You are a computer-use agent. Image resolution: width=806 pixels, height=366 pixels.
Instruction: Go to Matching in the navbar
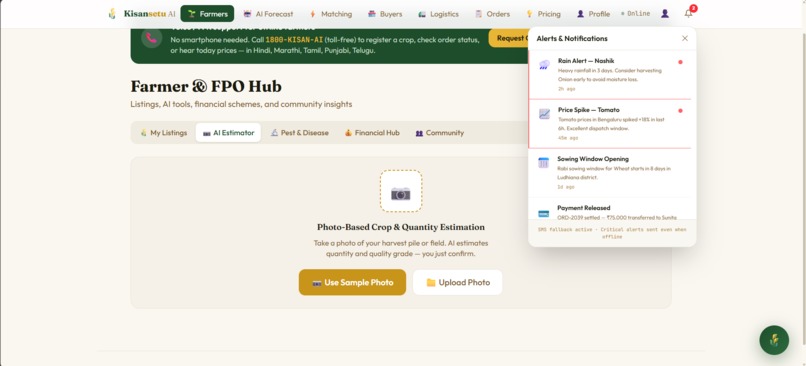(331, 14)
